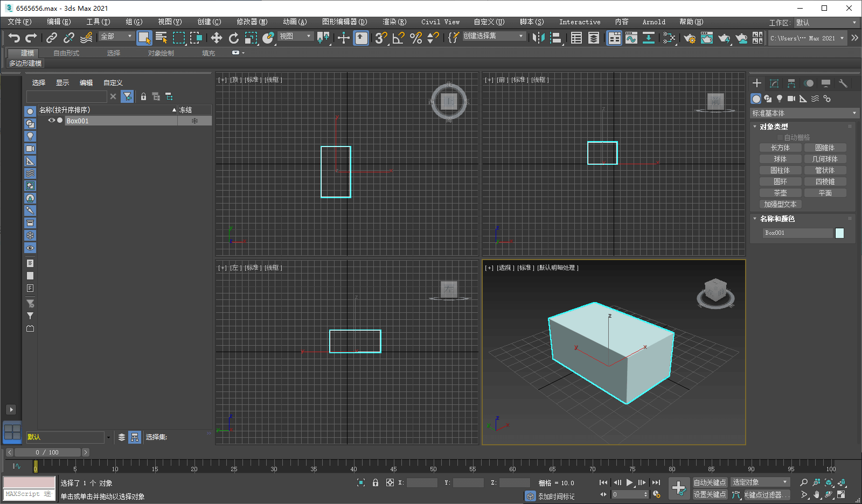Open the Schematic View icon
Screen dimensions: 862x504
click(649, 38)
